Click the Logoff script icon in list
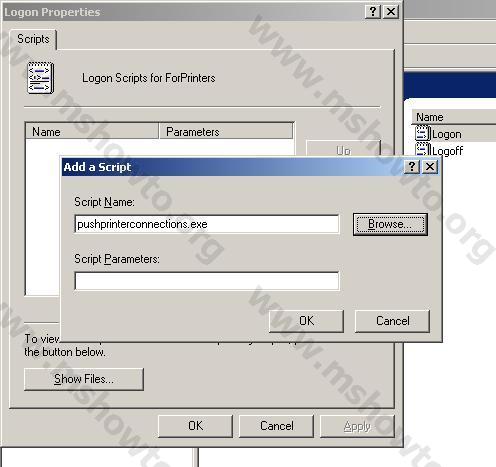This screenshot has height=467, width=496. (x=423, y=150)
